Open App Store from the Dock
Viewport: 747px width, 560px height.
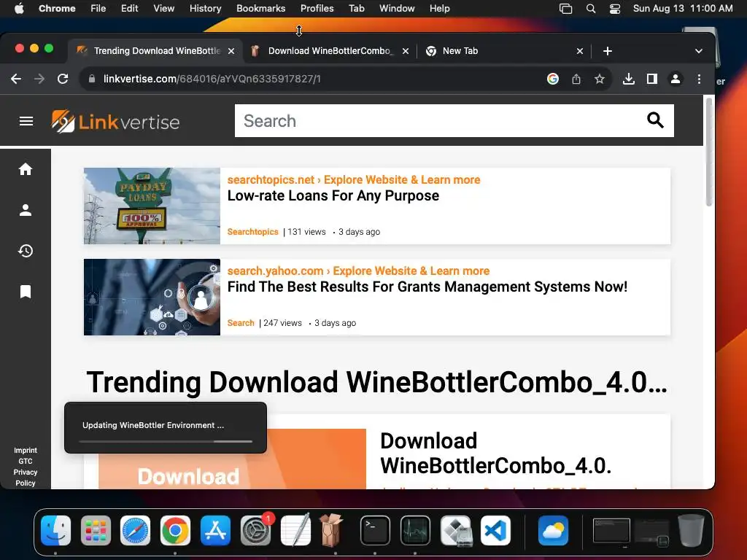click(x=215, y=530)
